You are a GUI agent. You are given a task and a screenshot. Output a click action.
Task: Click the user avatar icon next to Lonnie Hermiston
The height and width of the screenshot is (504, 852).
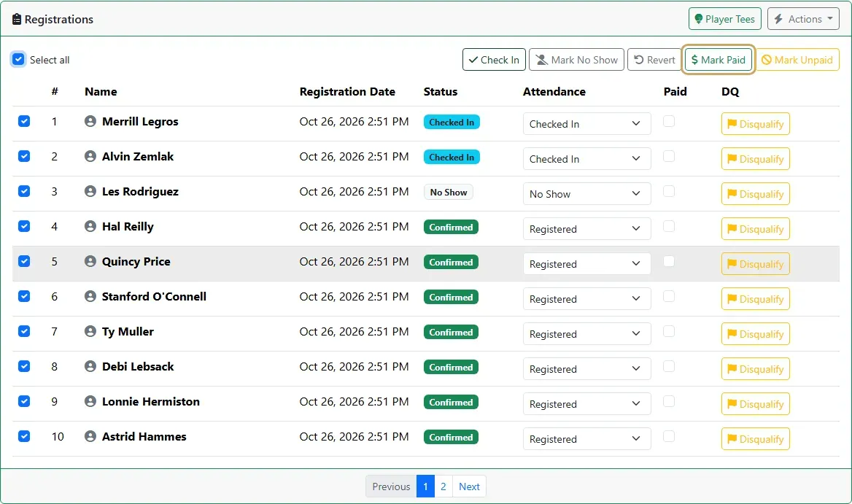pos(90,401)
